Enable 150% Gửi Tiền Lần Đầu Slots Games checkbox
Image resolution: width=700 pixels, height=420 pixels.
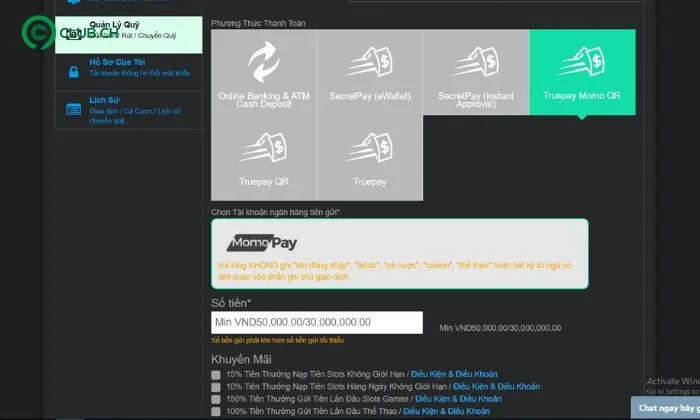216,399
